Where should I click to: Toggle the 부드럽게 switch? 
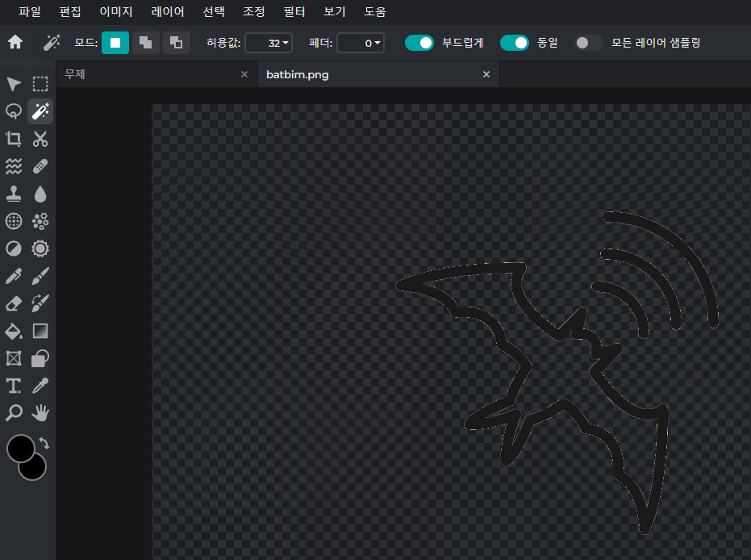coord(419,43)
